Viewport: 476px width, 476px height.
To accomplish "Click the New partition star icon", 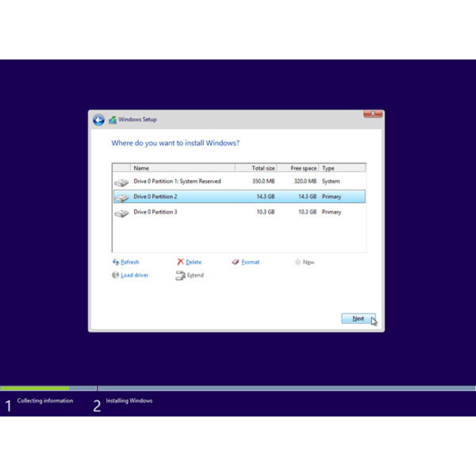I will coord(297,262).
